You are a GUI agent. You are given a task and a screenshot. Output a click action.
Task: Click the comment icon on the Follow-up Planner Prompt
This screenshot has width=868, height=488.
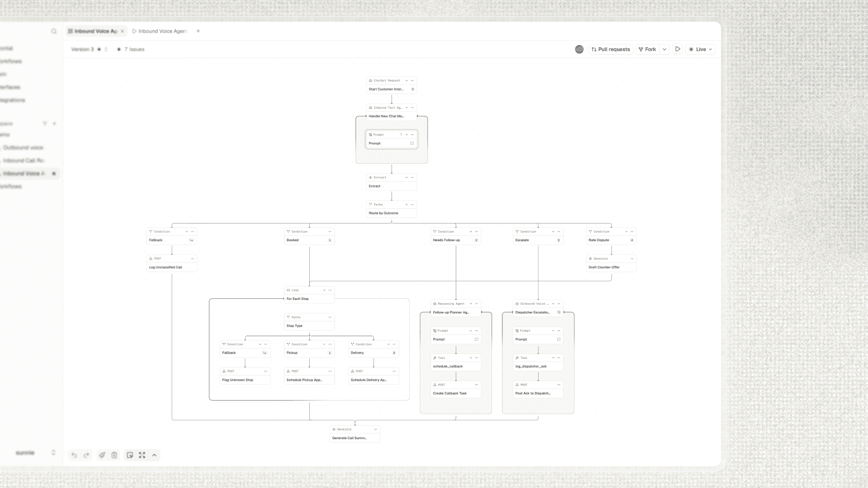pyautogui.click(x=476, y=339)
